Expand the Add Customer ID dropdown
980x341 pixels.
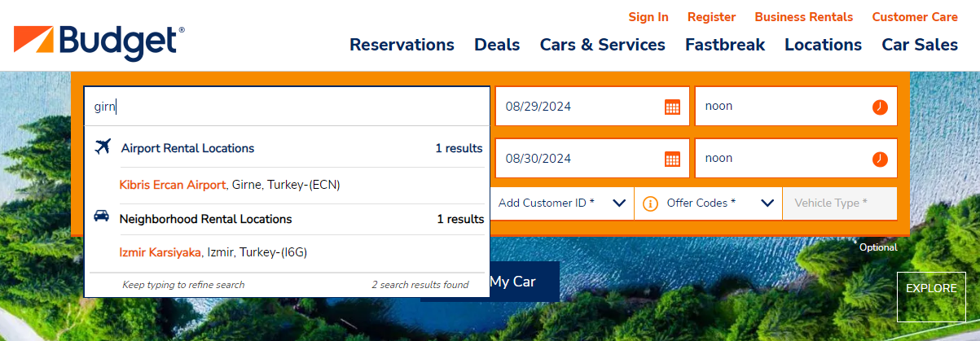pos(562,203)
